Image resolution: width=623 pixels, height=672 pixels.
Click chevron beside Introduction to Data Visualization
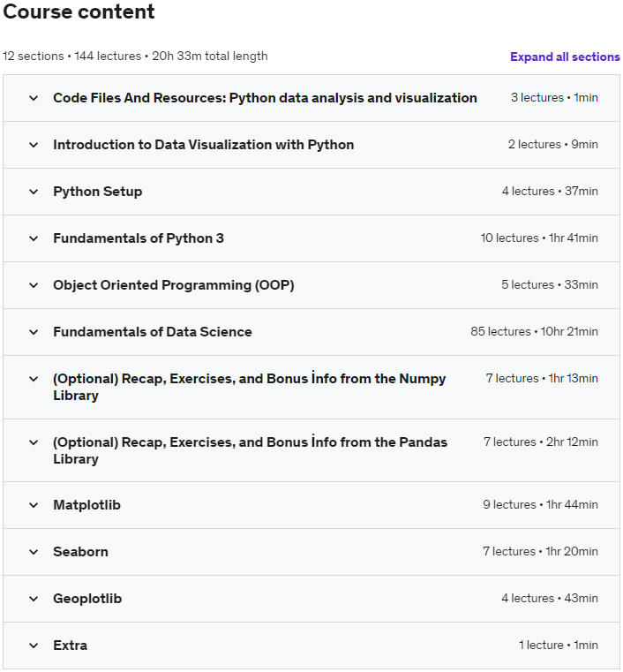coord(34,145)
